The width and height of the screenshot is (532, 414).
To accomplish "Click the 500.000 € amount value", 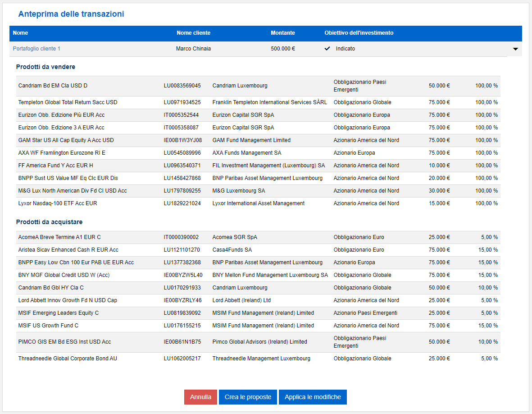I will pos(282,49).
